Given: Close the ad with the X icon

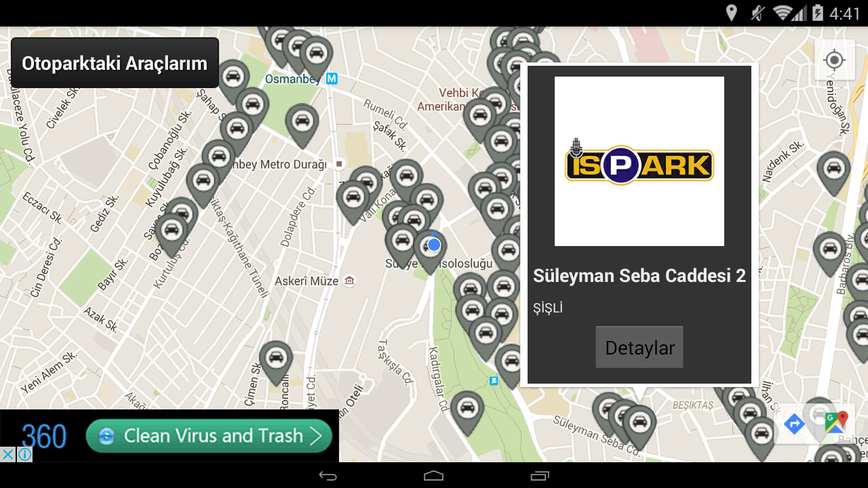Looking at the screenshot, I should 7,454.
